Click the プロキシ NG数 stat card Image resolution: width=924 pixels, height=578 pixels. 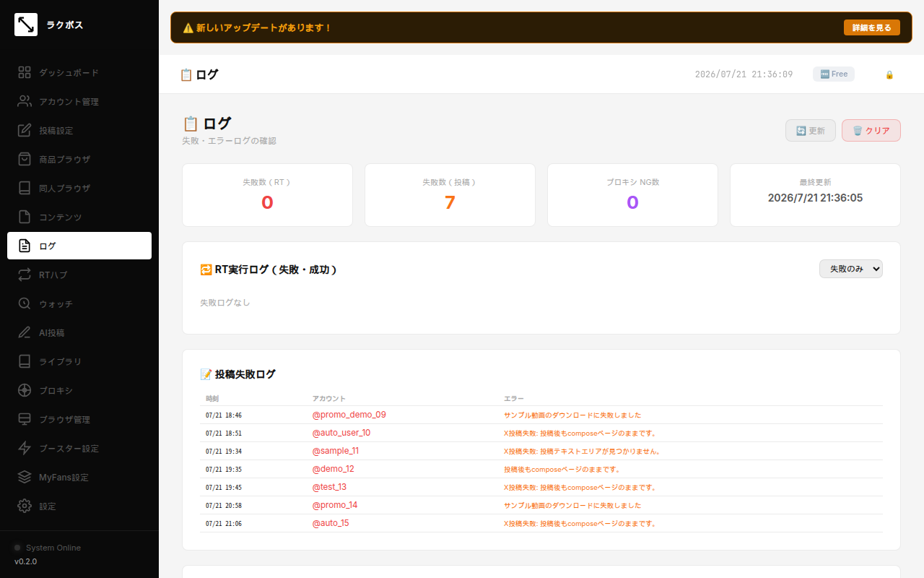click(632, 195)
